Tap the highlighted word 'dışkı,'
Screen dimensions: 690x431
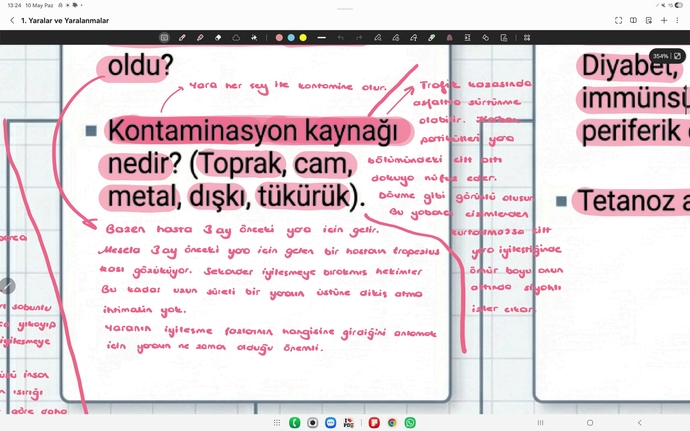[220, 197]
